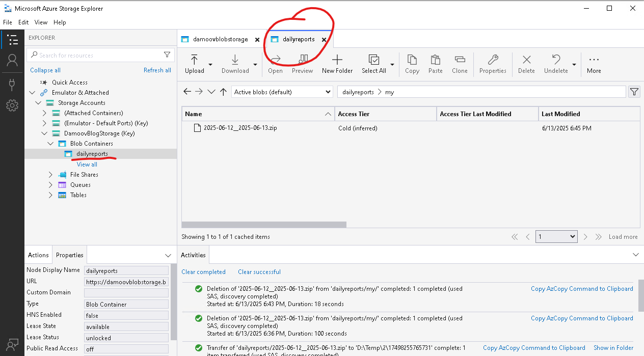Open the blob list filter funnel
Viewport: 644px width, 356px height.
[634, 92]
